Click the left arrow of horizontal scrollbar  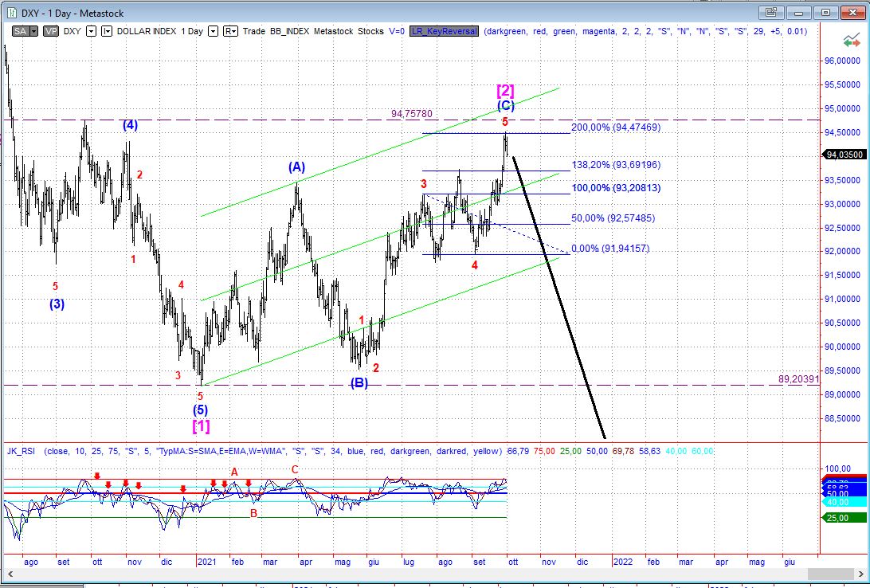point(6,574)
